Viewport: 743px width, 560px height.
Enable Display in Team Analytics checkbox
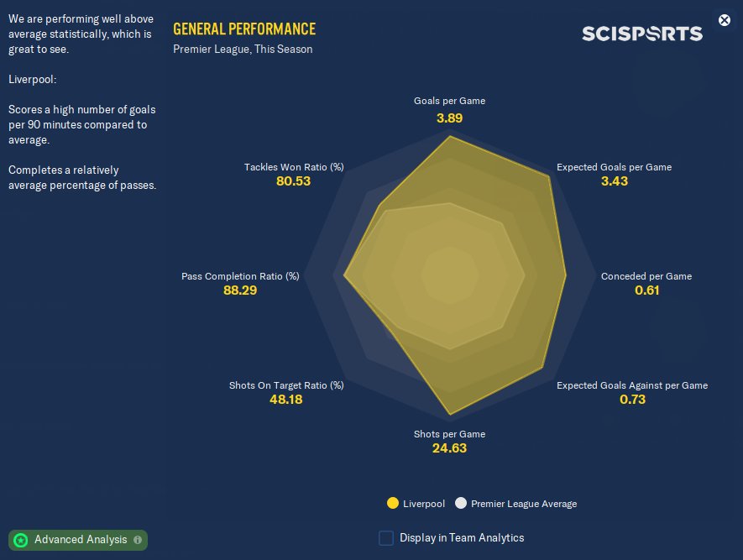pos(386,538)
